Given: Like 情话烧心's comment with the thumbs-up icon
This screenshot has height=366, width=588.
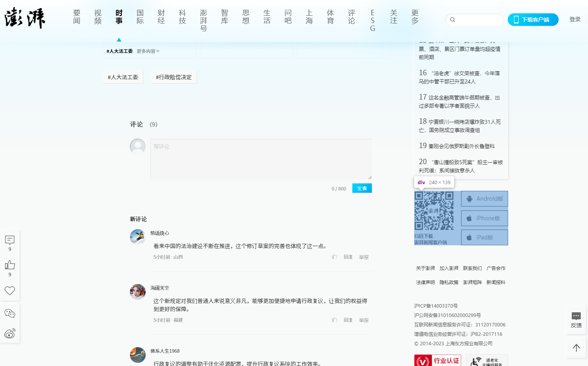Looking at the screenshot, I should pyautogui.click(x=334, y=257).
